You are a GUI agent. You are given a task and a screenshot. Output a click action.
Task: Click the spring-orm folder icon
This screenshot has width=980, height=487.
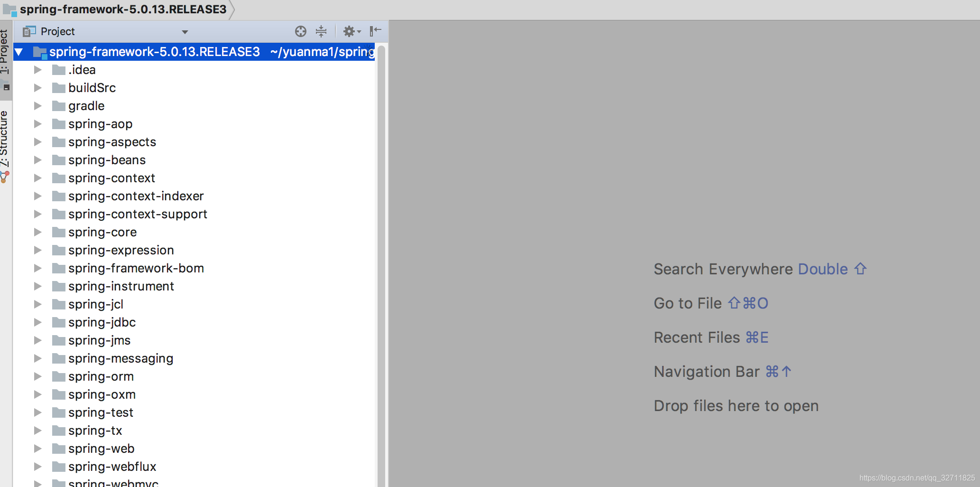click(59, 376)
